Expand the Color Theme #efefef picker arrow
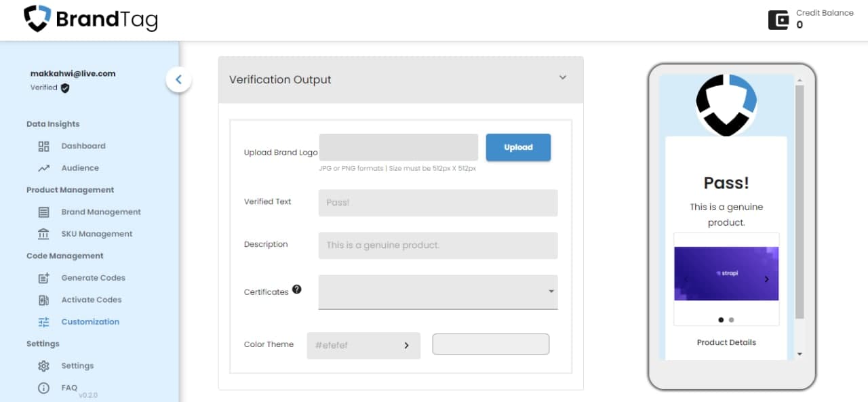 [x=406, y=345]
